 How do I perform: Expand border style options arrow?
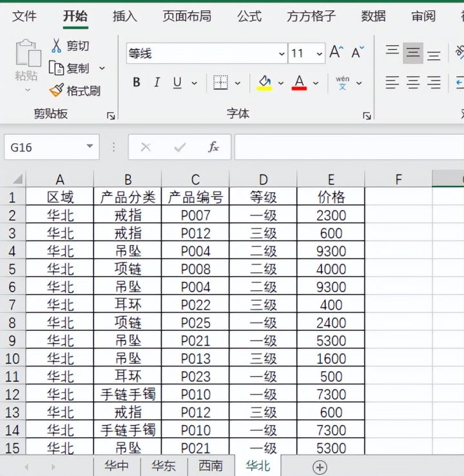point(238,83)
